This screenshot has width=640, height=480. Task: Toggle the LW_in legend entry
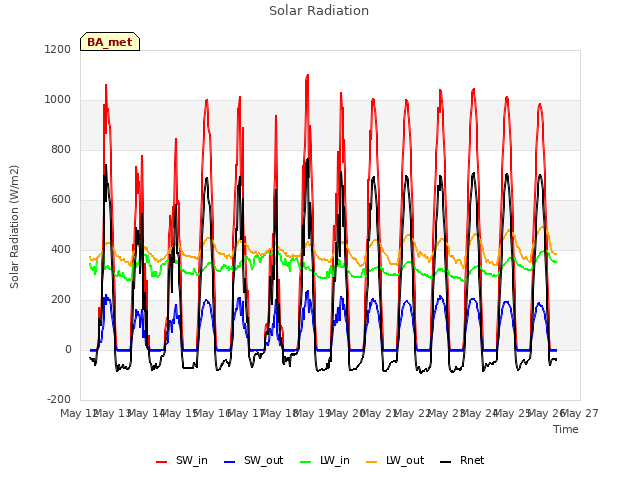tap(324, 460)
